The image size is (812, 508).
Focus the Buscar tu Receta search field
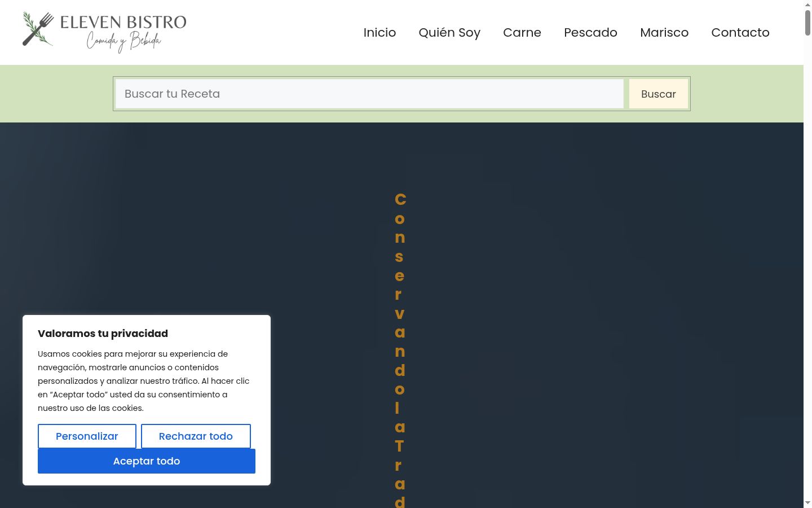click(x=370, y=94)
